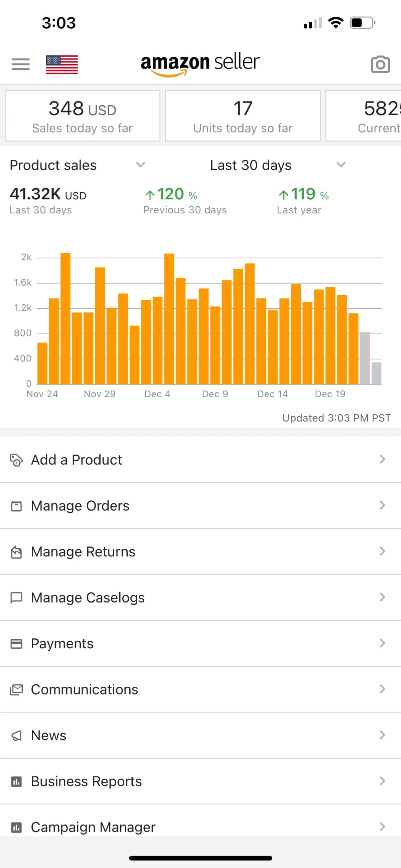Expand the Last 30 days range dropdown
Viewport: 401px width, 868px height.
[x=341, y=165]
